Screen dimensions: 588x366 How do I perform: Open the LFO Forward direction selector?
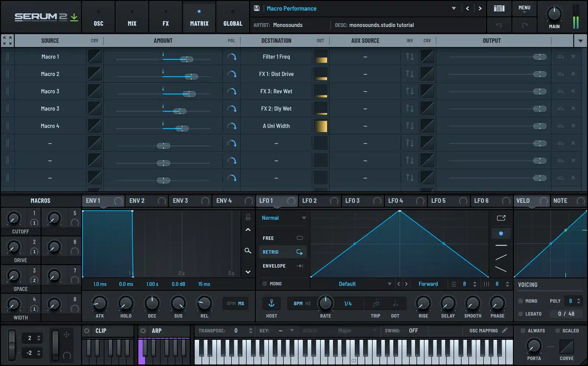point(428,284)
